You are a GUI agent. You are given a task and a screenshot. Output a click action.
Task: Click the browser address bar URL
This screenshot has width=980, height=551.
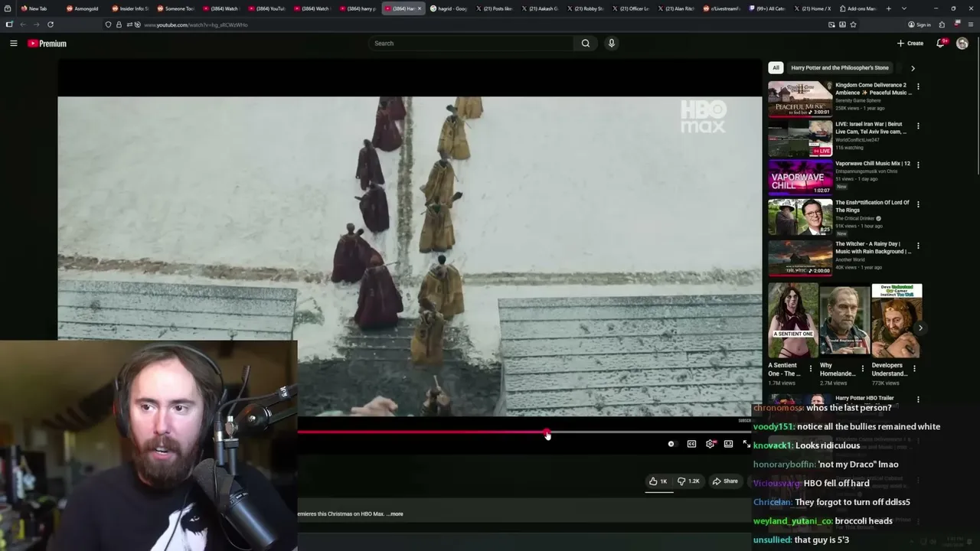pyautogui.click(x=196, y=24)
